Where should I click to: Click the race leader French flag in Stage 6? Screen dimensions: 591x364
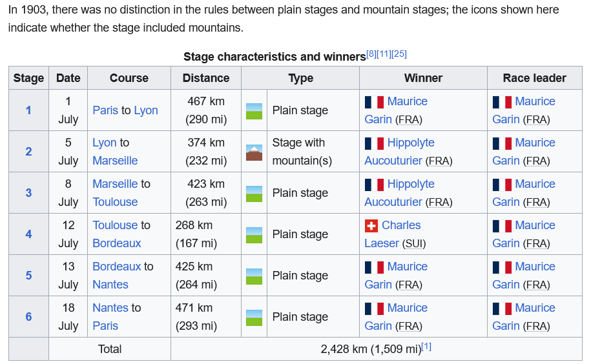tap(502, 308)
